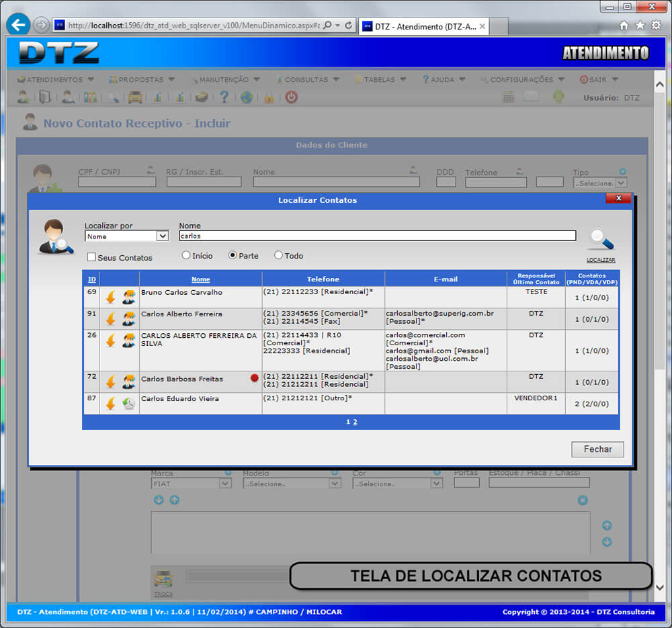Click the Nome search field containing carlos
This screenshot has width=672, height=628.
376,236
